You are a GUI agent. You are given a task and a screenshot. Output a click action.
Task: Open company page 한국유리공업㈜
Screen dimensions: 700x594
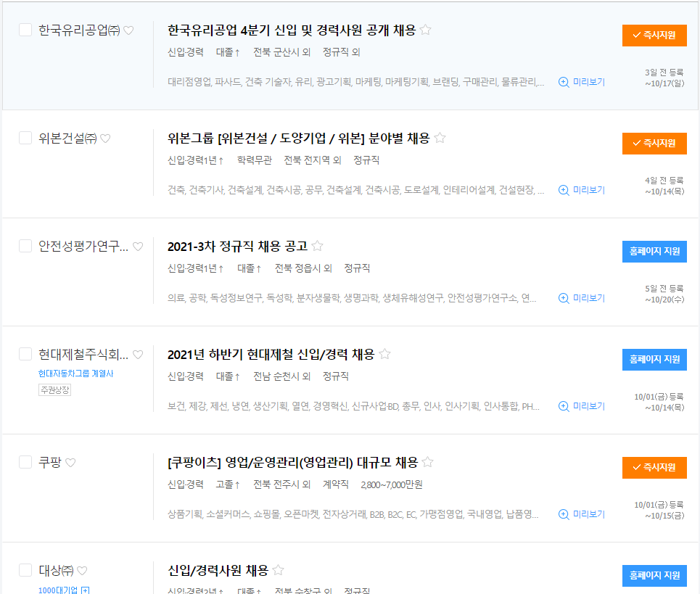point(80,30)
